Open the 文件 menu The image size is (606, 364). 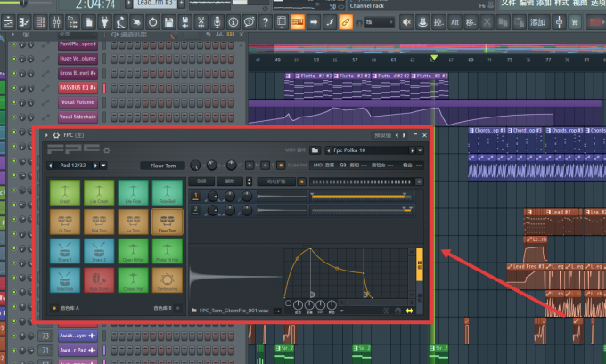(508, 3)
